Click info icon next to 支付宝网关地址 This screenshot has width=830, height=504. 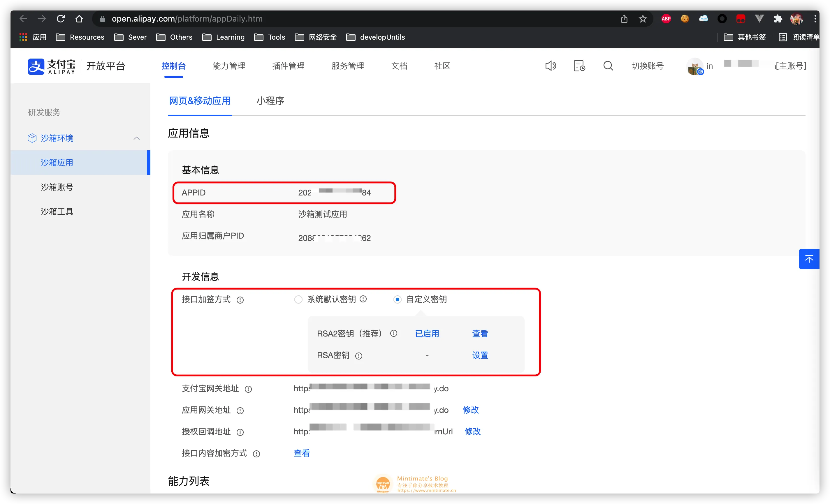pos(248,389)
